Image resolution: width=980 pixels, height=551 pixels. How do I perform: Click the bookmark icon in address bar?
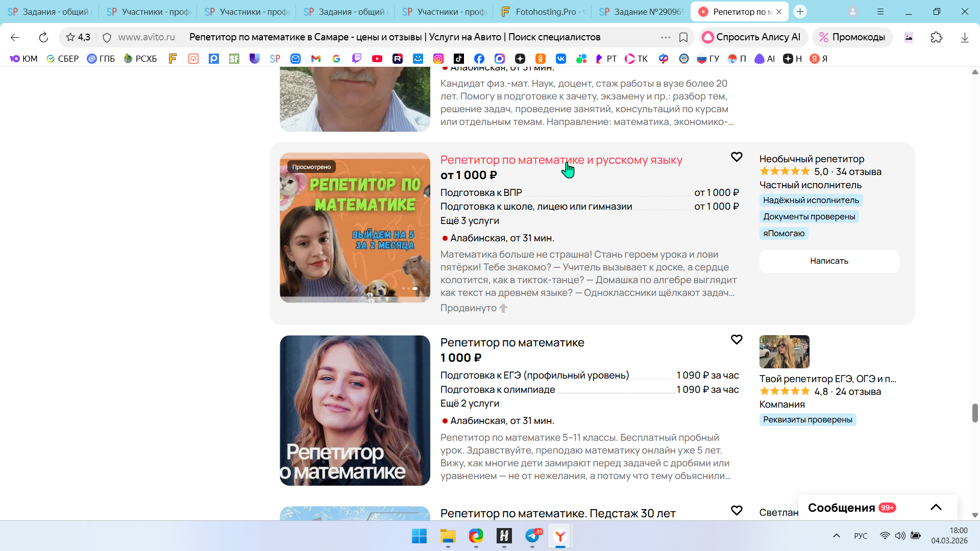683,37
